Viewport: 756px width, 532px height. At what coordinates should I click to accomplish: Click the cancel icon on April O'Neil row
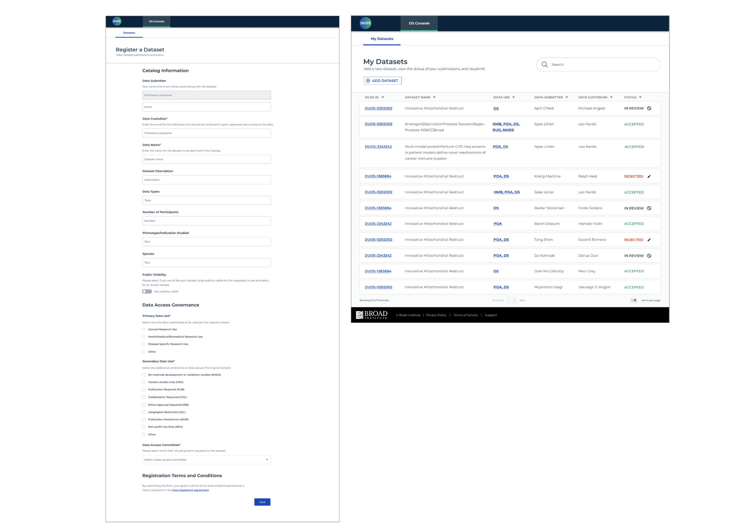coord(649,108)
